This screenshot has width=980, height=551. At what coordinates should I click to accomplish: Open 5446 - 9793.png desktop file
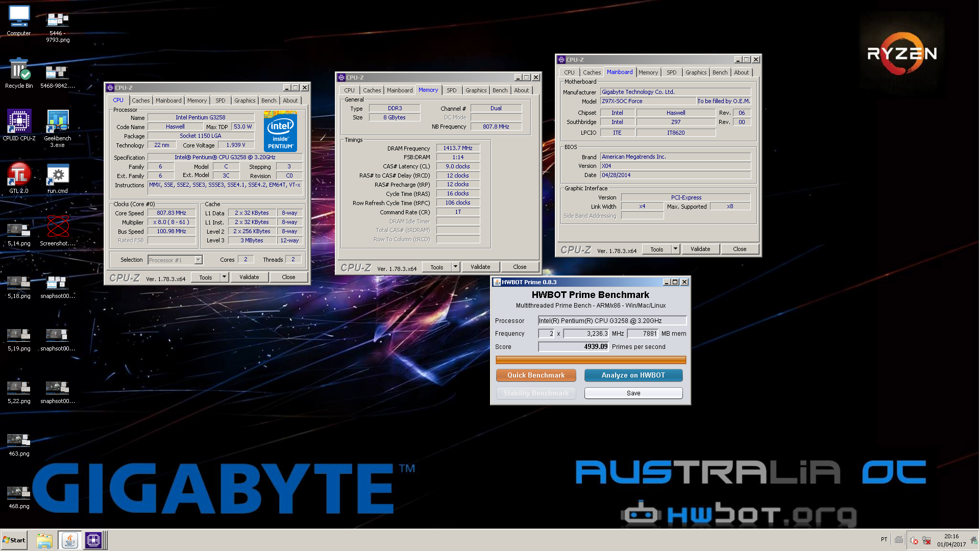click(x=58, y=27)
